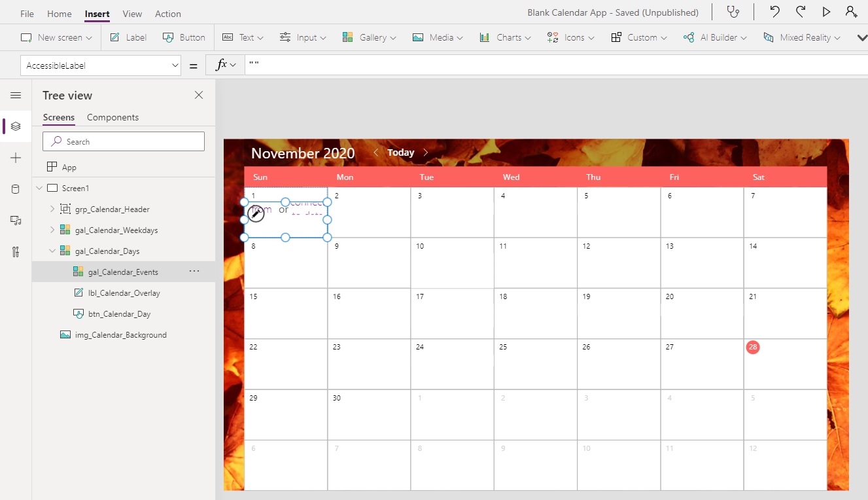
Task: Click the Tree view search box
Action: click(123, 141)
